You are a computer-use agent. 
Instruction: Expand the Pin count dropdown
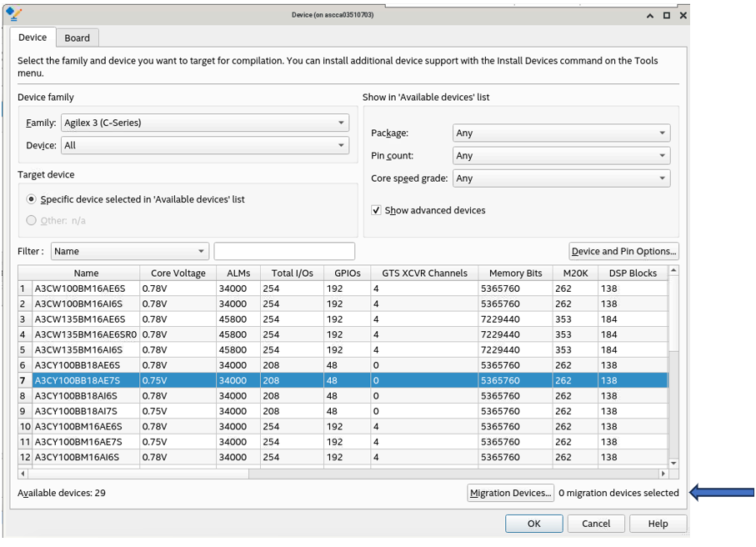(561, 155)
